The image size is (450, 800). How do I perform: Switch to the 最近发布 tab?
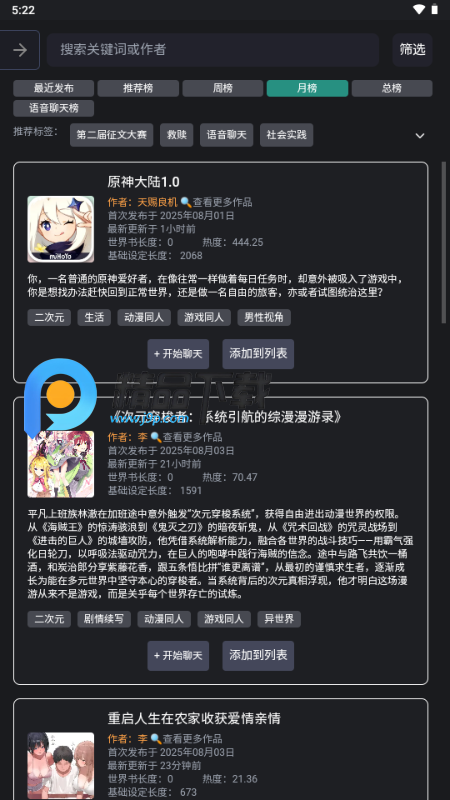click(x=54, y=88)
